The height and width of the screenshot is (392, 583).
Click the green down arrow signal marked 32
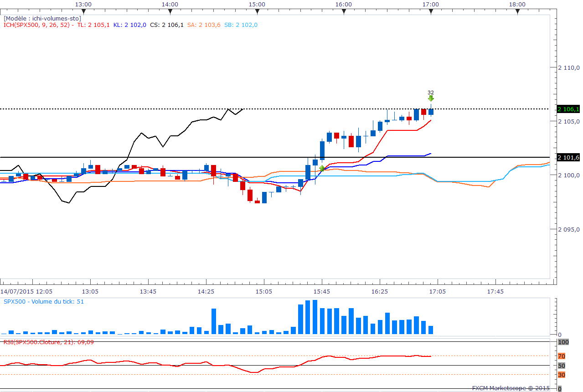(431, 98)
